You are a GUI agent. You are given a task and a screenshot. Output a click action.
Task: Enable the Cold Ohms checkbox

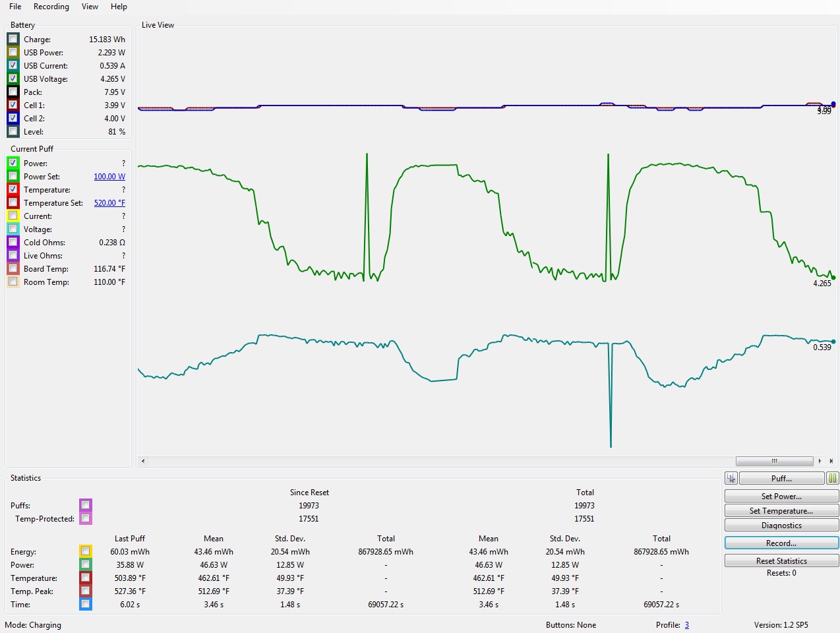point(13,242)
